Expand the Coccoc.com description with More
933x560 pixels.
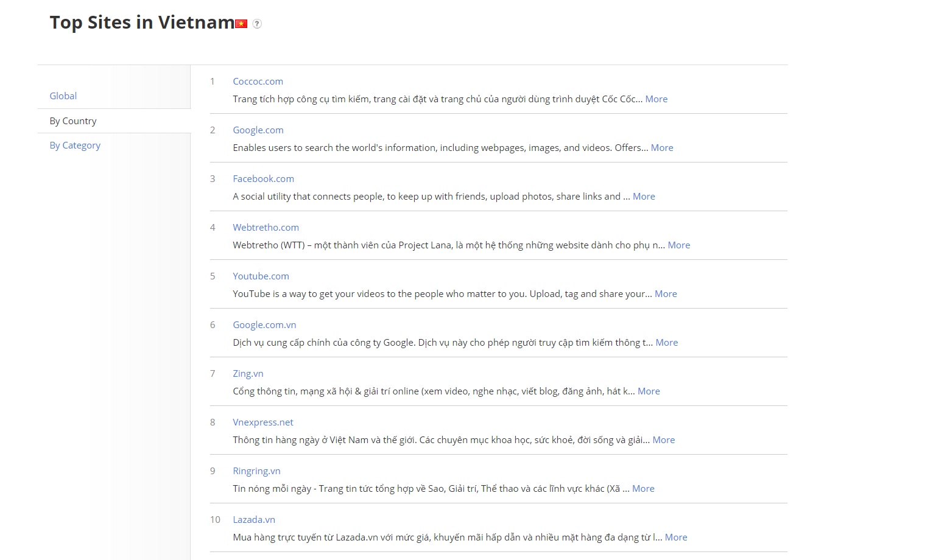coord(657,99)
